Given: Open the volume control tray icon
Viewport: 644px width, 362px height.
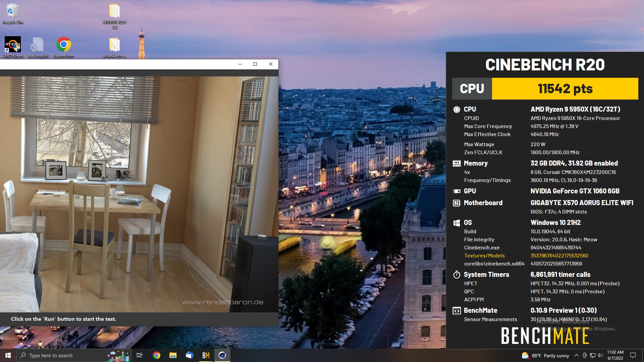Looking at the screenshot, I should pyautogui.click(x=600, y=356).
